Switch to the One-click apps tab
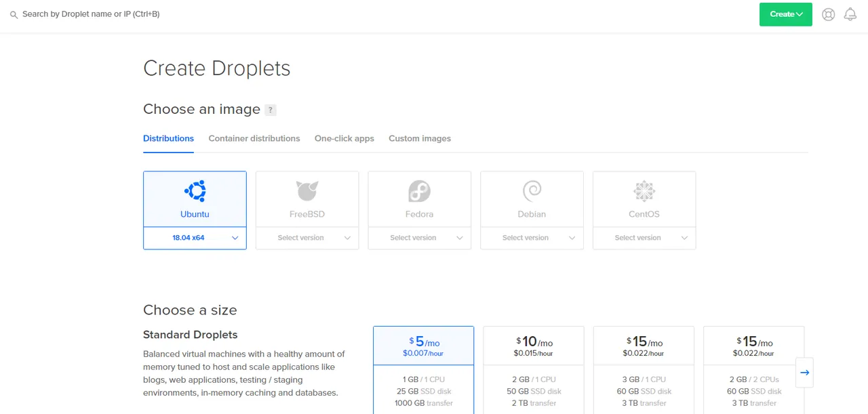The height and width of the screenshot is (414, 868). (344, 138)
